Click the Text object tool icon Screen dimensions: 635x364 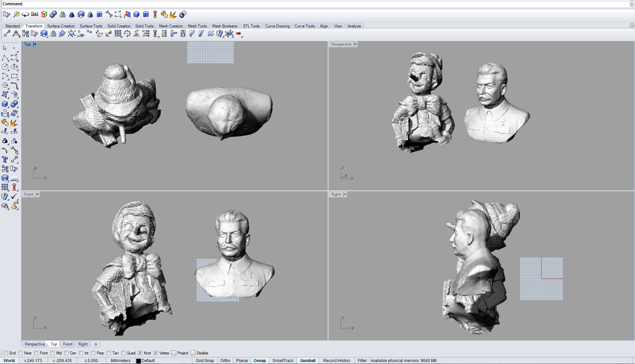point(5,160)
